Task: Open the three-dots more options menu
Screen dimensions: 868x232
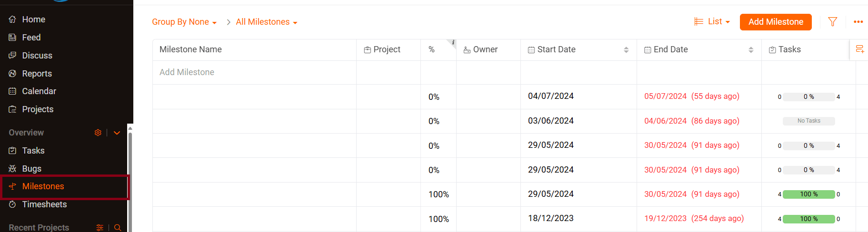Action: [858, 22]
